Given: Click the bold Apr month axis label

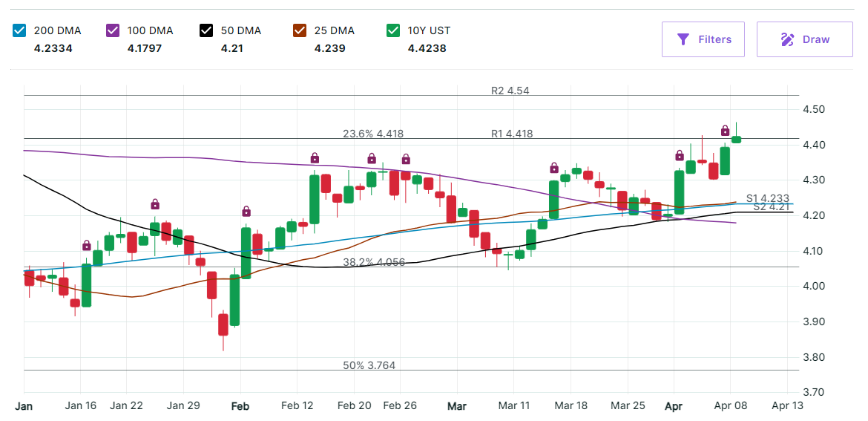Looking at the screenshot, I should (674, 406).
